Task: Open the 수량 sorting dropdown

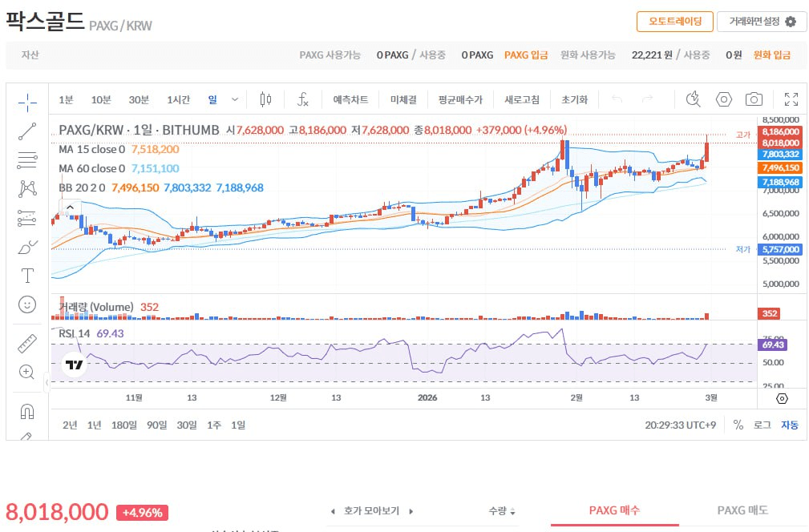Action: click(x=503, y=510)
